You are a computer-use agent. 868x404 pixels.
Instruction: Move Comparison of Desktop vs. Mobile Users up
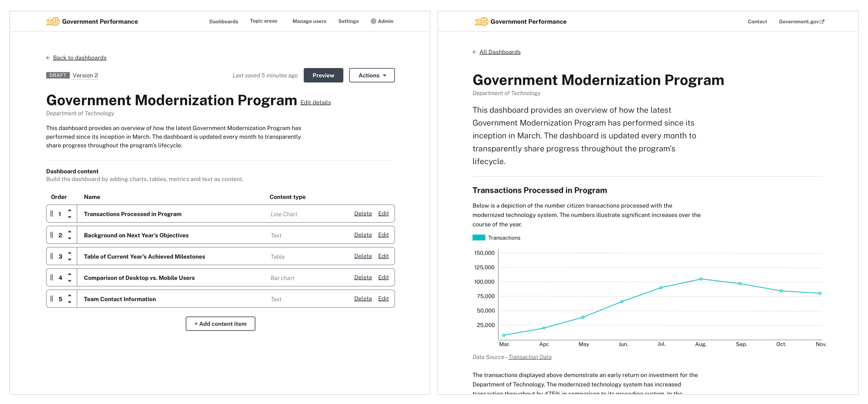(70, 274)
